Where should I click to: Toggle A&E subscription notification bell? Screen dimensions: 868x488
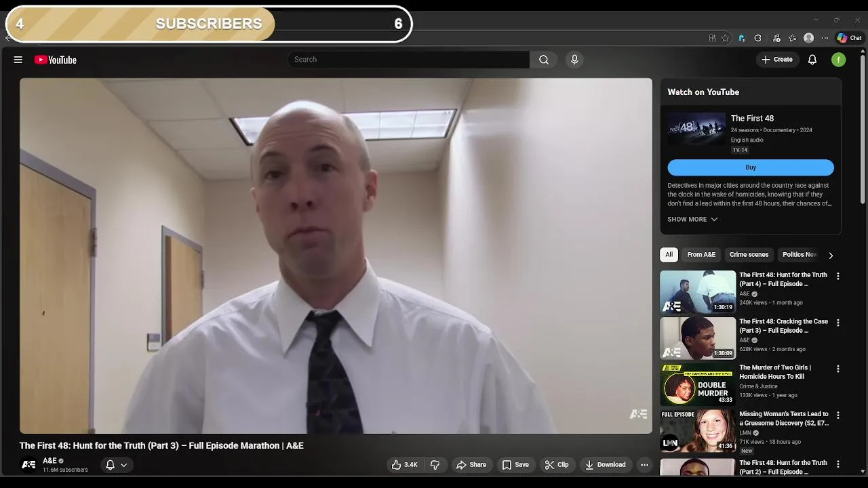[110, 465]
